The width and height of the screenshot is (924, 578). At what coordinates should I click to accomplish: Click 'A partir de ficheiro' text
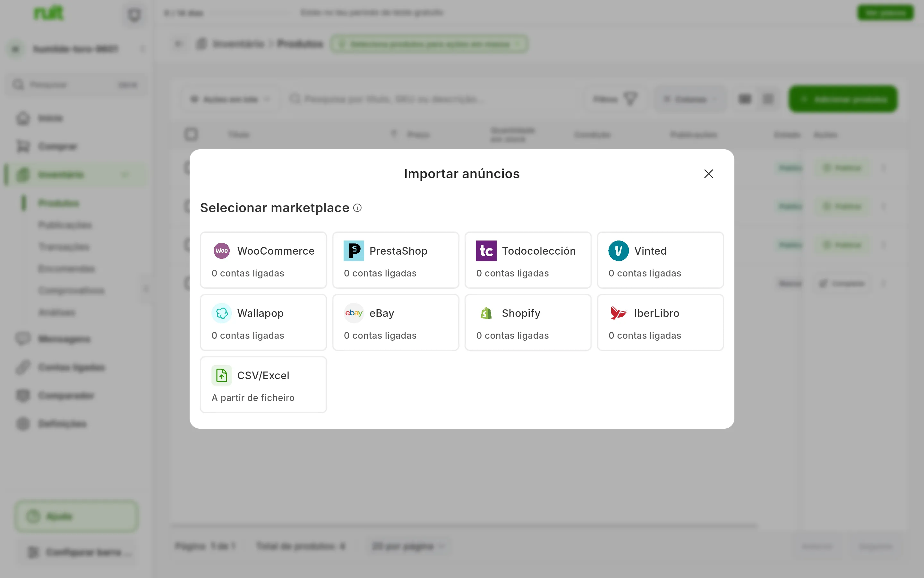(253, 398)
